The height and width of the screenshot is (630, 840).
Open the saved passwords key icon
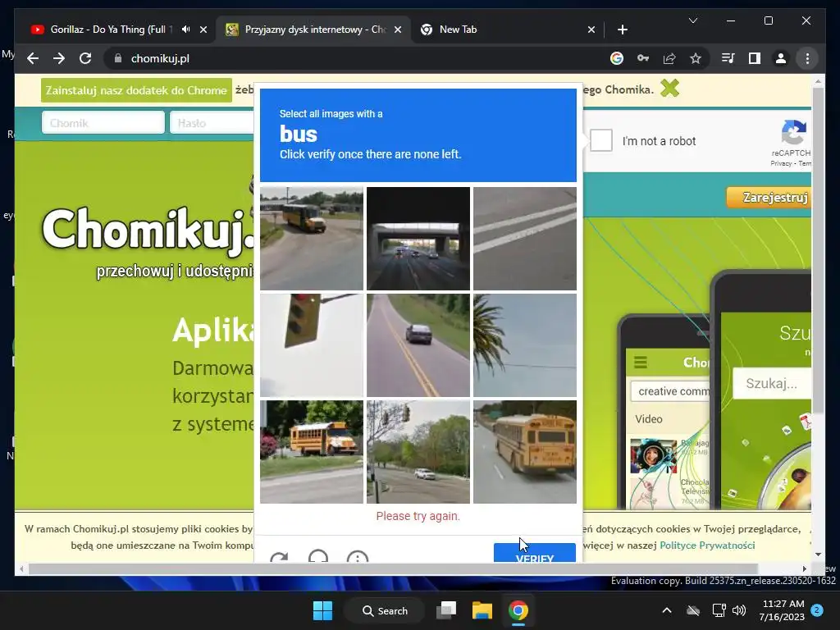click(643, 58)
